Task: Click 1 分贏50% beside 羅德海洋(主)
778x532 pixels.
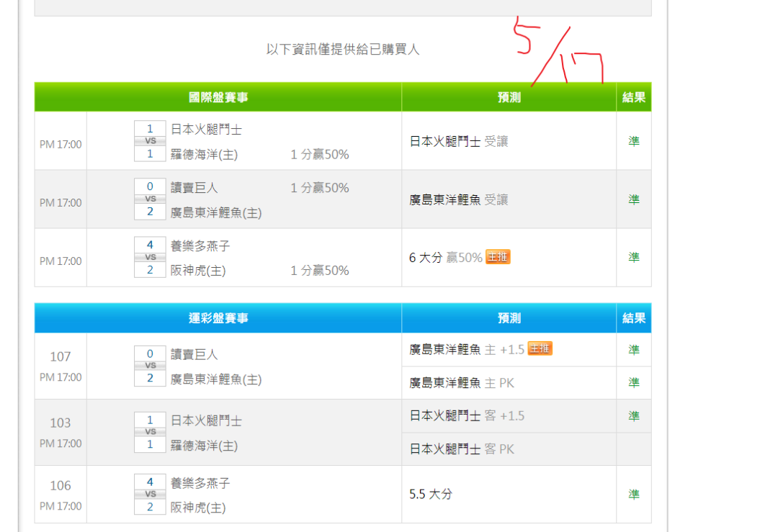Action: click(320, 154)
